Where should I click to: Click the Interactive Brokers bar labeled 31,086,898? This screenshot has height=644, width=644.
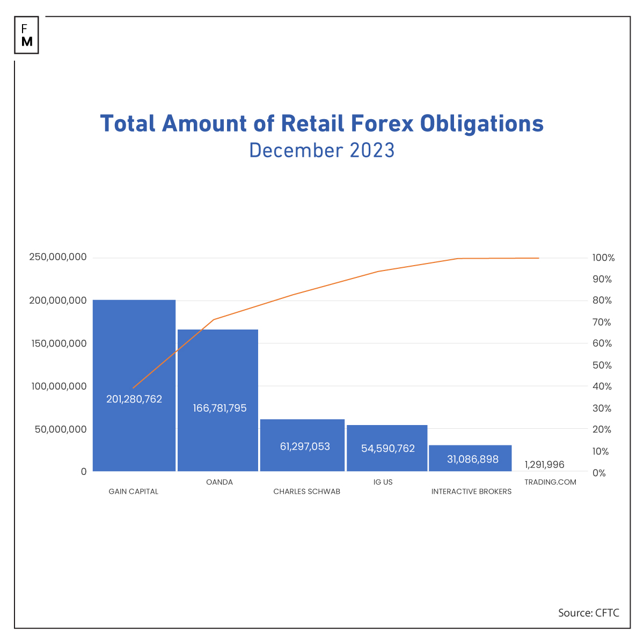click(x=470, y=458)
